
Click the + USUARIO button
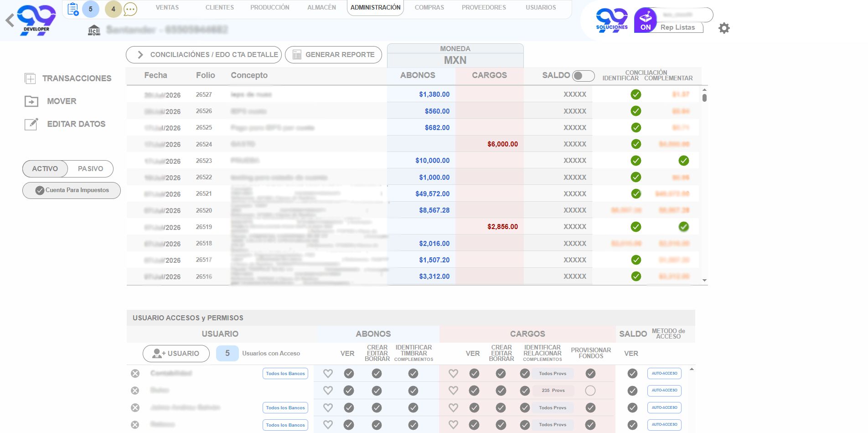pyautogui.click(x=176, y=354)
